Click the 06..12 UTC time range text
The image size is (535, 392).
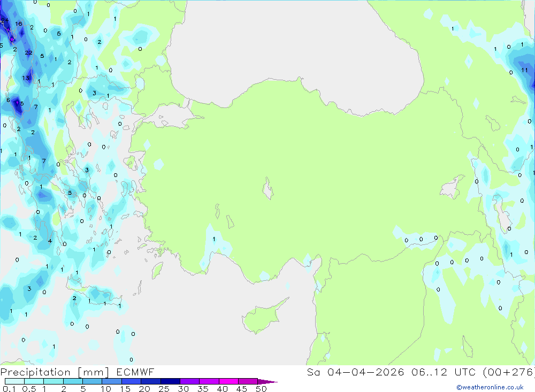[x=444, y=372]
